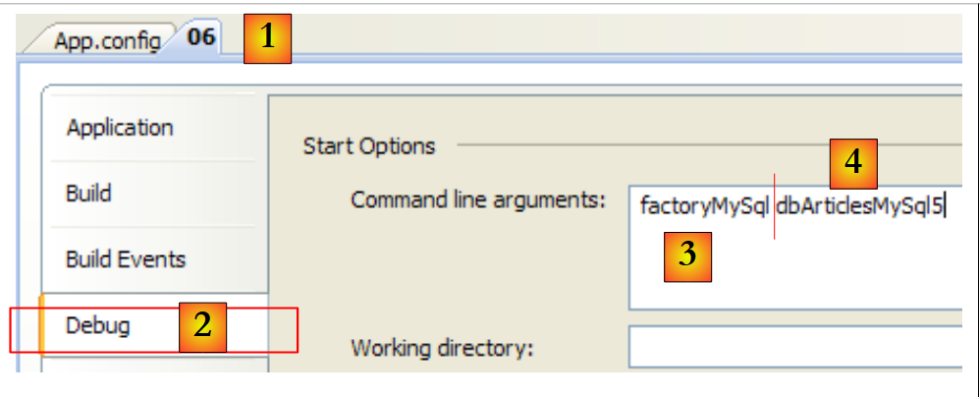Select the Build Events page
Screen dimensions: 980x397
[125, 259]
